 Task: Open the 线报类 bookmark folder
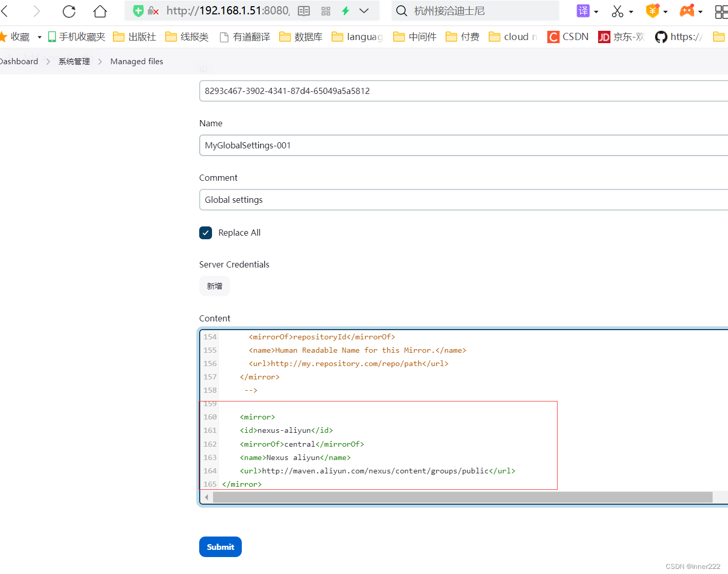point(187,36)
